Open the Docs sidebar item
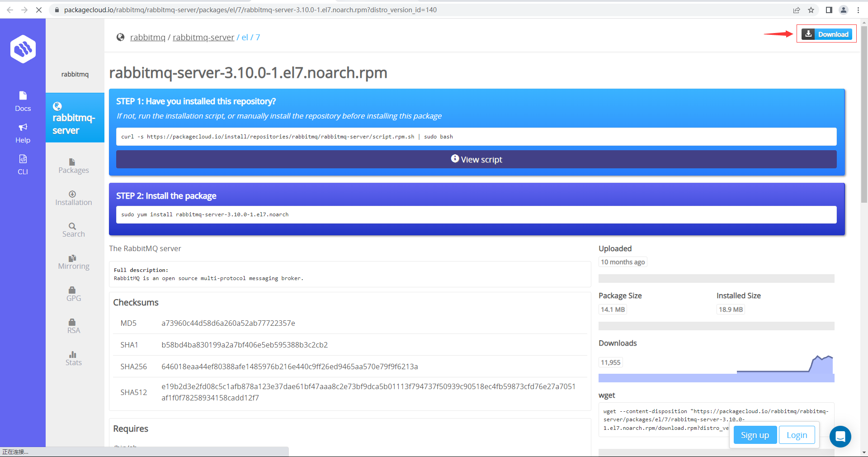Screen dimensions: 868x457 coord(23,101)
